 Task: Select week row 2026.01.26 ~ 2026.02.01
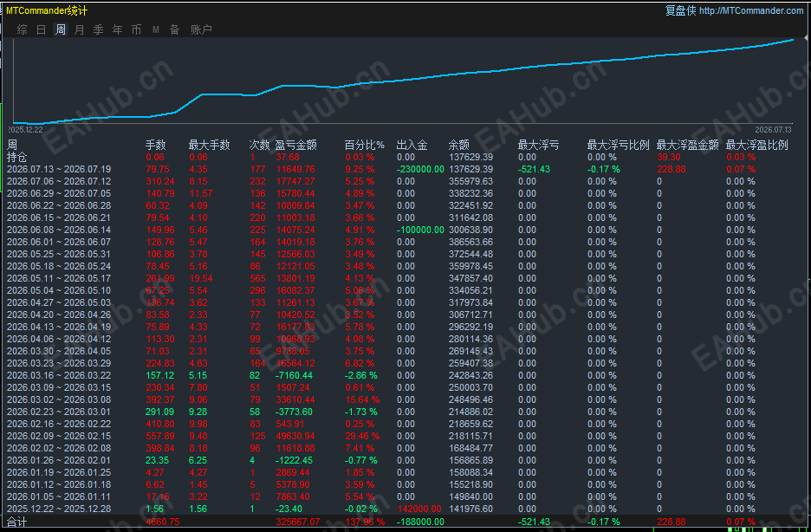(59, 461)
